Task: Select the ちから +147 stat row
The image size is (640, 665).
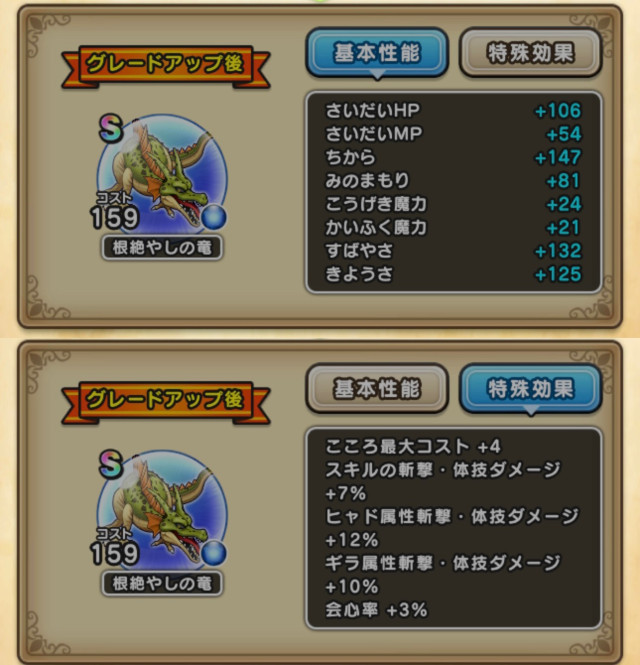Action: (453, 157)
